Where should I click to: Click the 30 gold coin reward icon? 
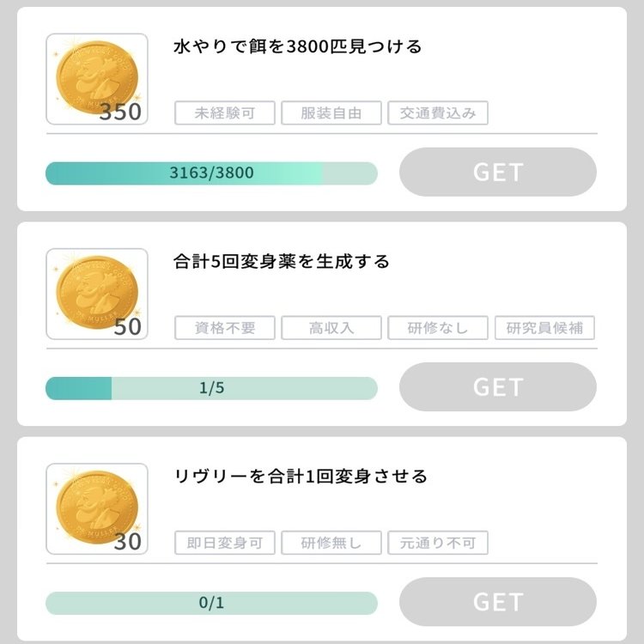point(96,508)
